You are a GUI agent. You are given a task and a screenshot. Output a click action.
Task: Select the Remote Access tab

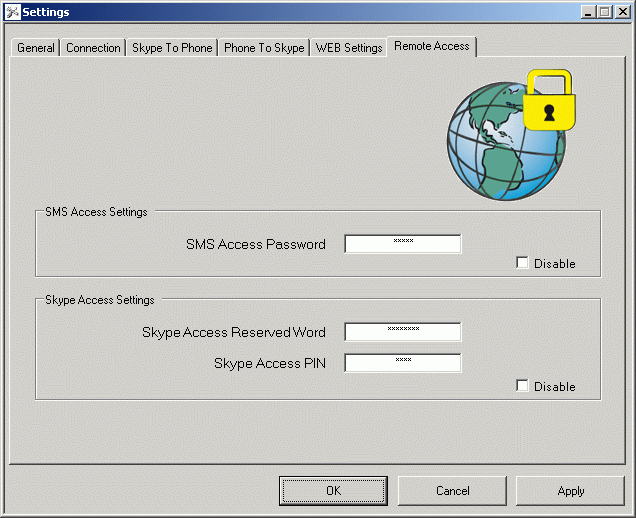point(432,46)
